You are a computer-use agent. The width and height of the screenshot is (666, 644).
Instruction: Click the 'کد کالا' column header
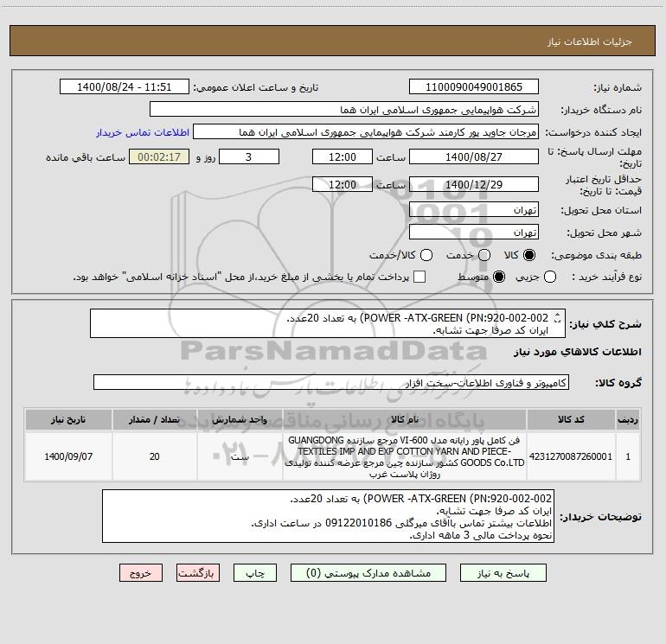tap(571, 419)
